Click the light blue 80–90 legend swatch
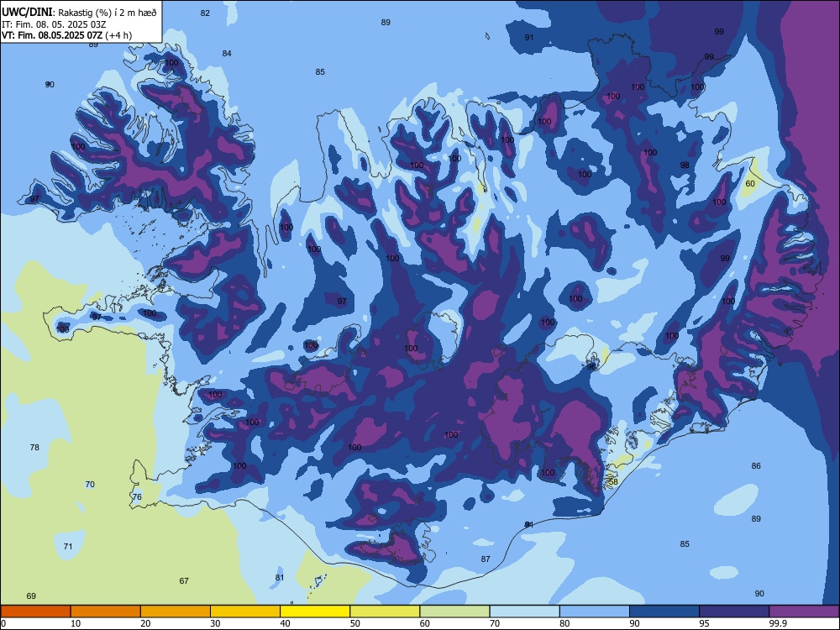This screenshot has width=840, height=630. pyautogui.click(x=595, y=612)
